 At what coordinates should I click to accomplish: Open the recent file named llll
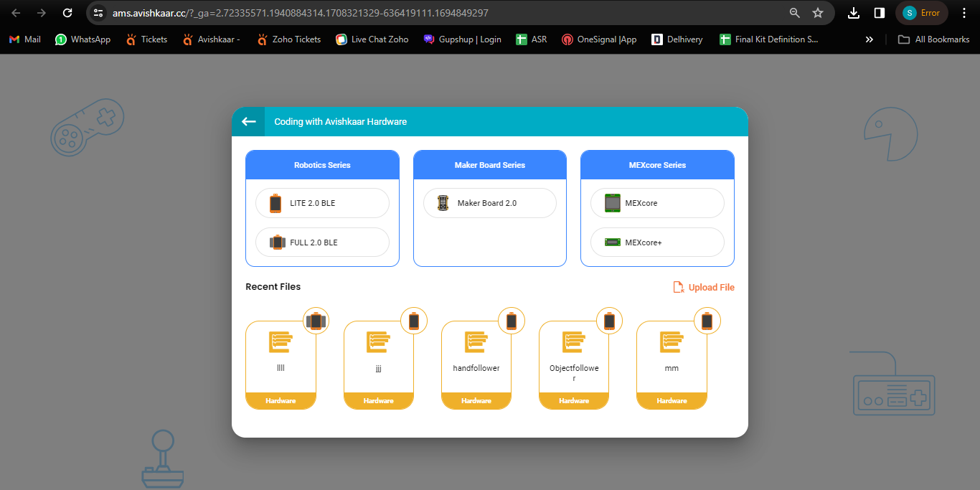pos(281,365)
